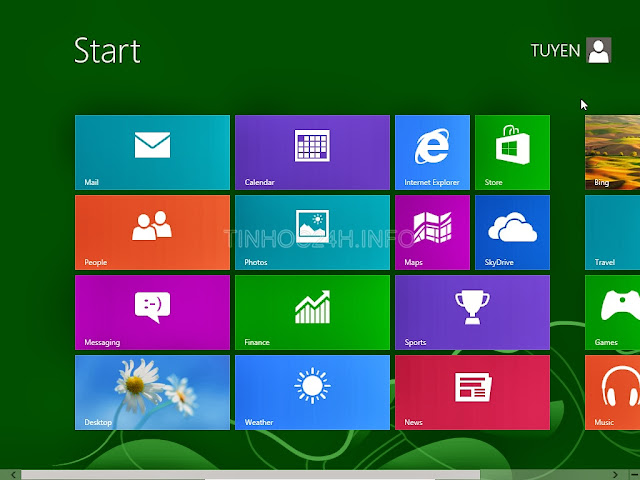Click the TUYEN user account picture
640x480 pixels.
[599, 50]
